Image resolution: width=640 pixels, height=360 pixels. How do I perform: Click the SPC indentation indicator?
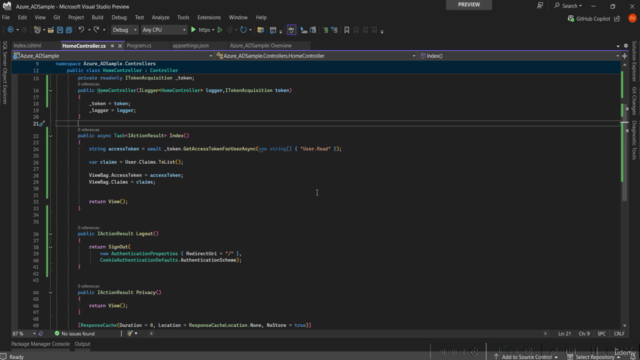(602, 333)
